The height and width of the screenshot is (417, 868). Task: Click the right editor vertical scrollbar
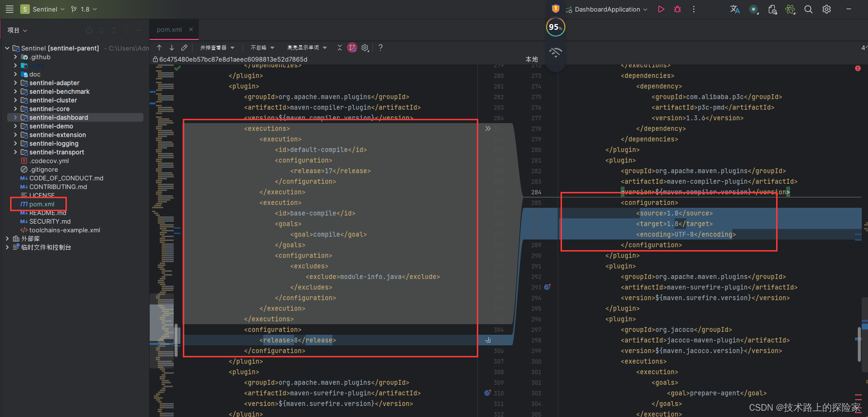[859, 344]
